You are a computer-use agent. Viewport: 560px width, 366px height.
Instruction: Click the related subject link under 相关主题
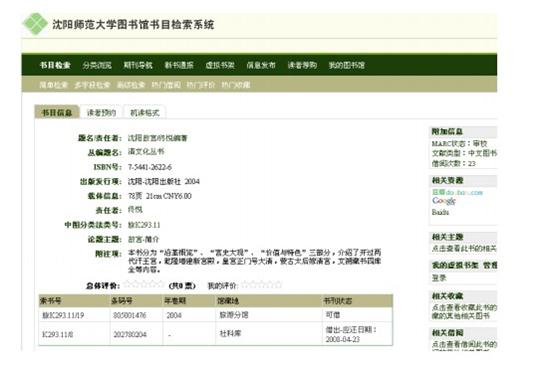click(x=464, y=248)
